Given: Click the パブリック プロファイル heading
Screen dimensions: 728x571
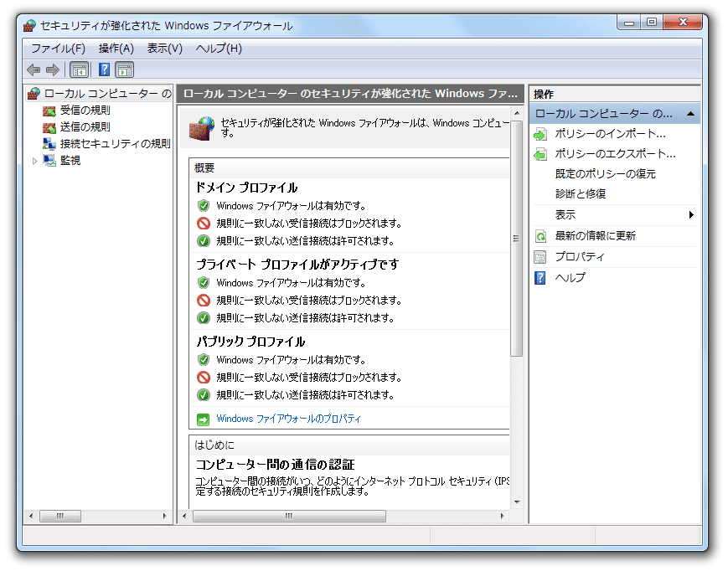Looking at the screenshot, I should click(250, 342).
